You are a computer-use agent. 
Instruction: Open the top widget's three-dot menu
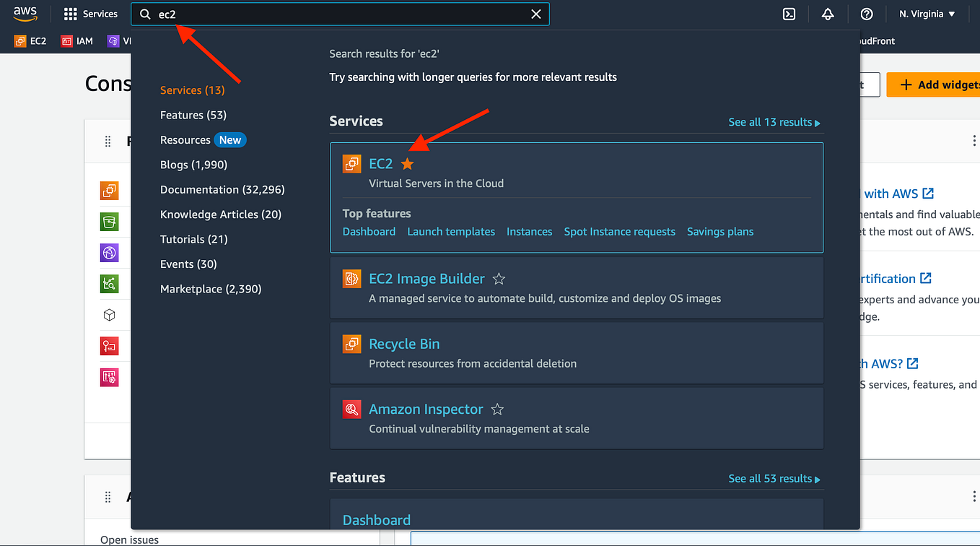coord(975,140)
